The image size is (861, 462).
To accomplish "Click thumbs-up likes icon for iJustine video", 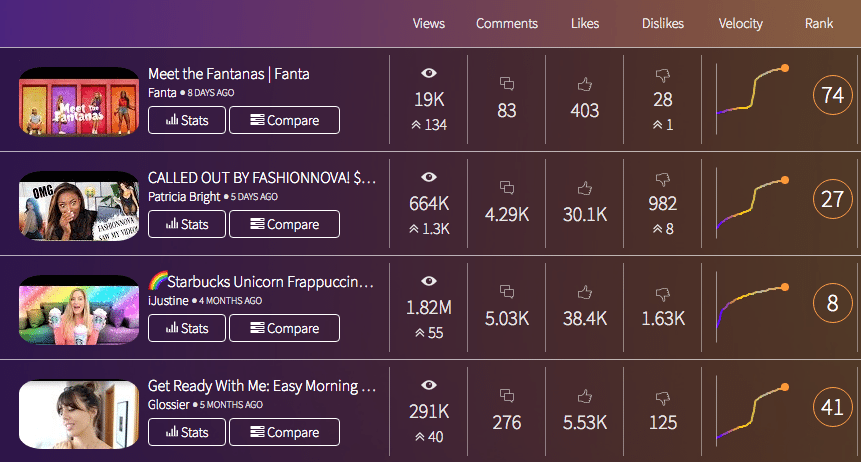I will coord(584,292).
